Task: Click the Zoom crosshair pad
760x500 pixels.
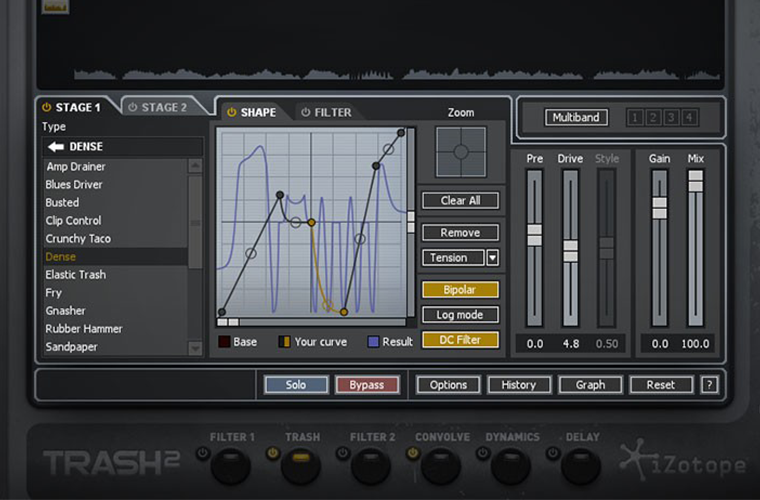Action: [461, 152]
